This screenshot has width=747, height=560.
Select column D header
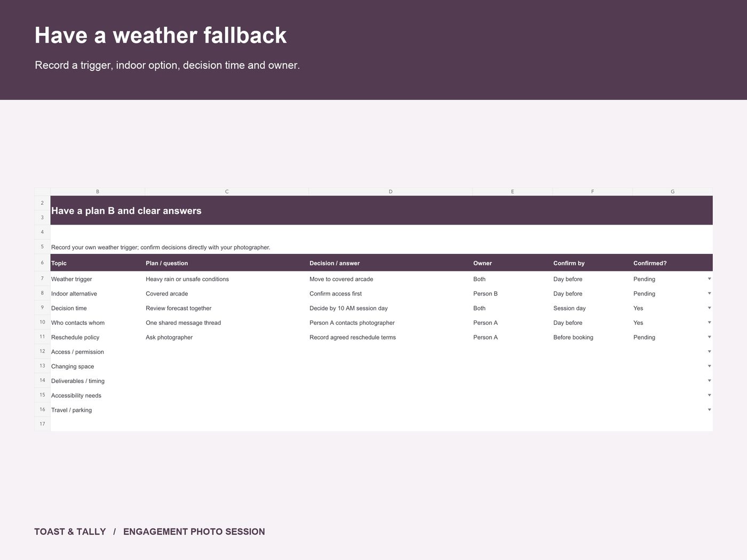pyautogui.click(x=391, y=191)
